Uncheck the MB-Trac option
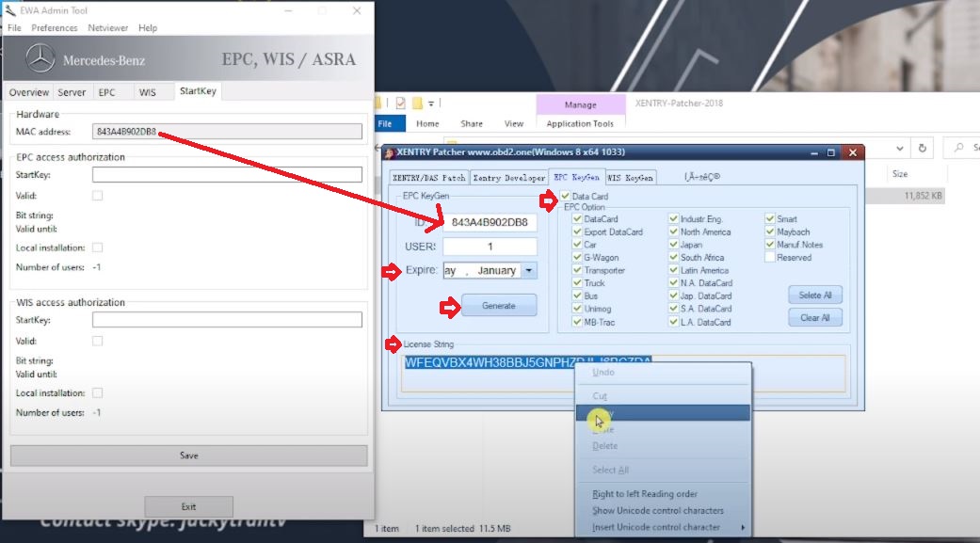Screen dimensions: 980x543 (x=577, y=322)
